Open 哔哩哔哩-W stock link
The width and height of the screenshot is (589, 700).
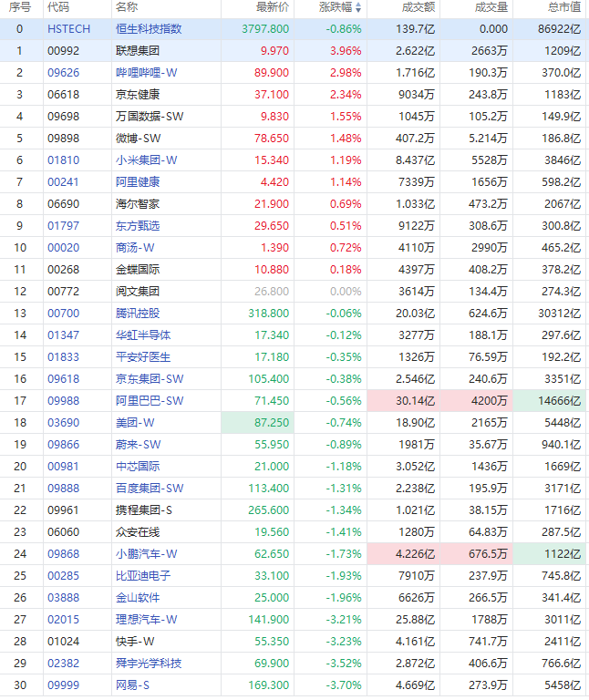point(147,73)
